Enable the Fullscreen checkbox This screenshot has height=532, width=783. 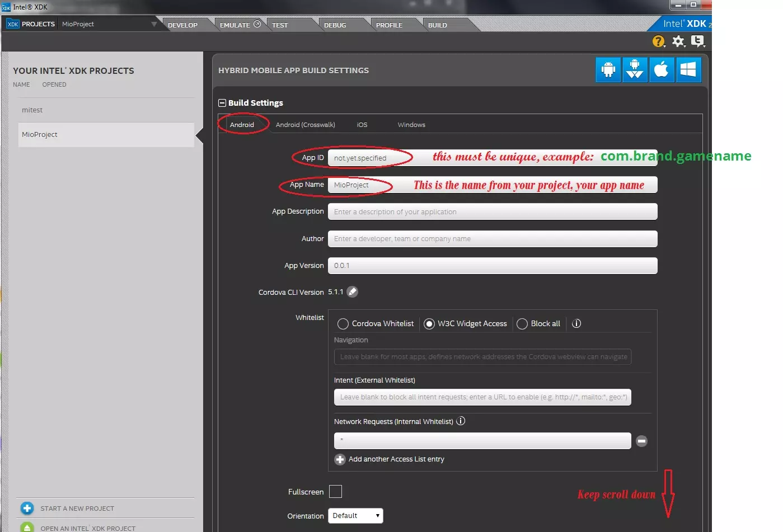(x=335, y=492)
